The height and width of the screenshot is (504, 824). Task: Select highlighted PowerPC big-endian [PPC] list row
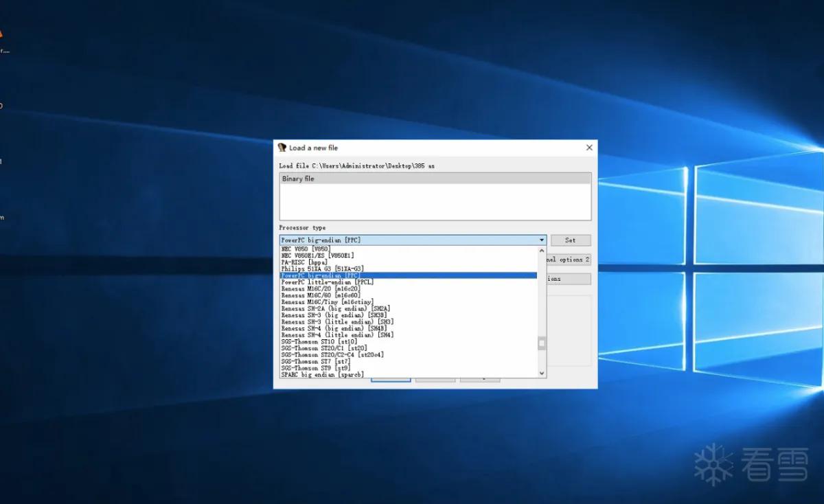[x=409, y=275]
